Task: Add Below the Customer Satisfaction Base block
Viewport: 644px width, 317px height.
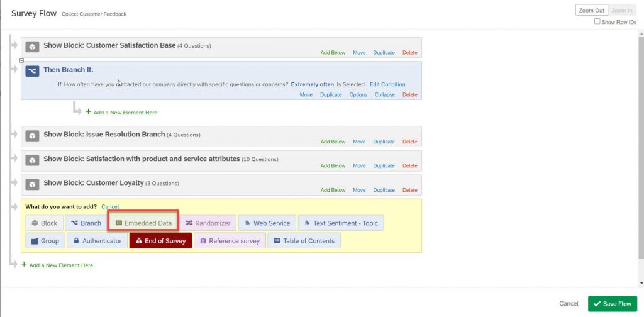Action: 333,53
